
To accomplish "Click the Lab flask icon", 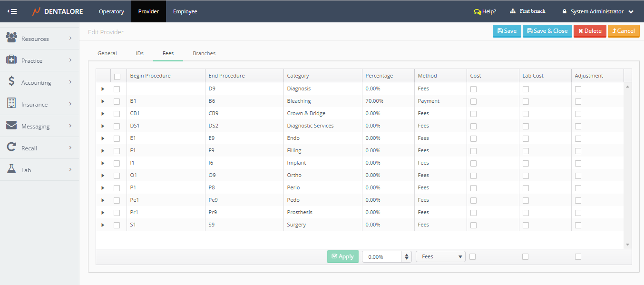I will click(11, 169).
